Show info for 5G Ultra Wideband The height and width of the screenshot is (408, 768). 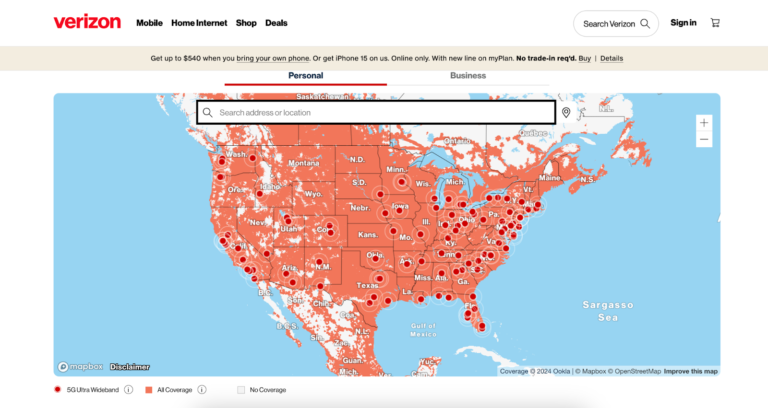129,390
